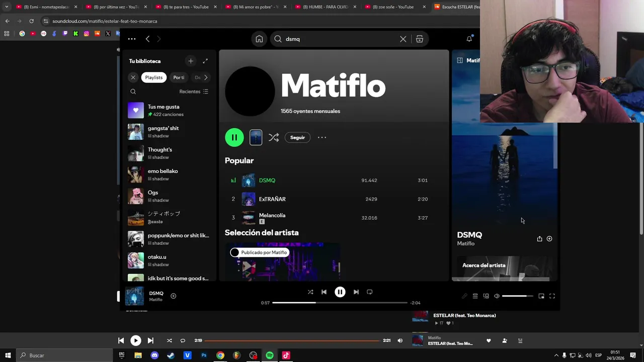Toggle repeat in SoundCloud player
The width and height of the screenshot is (644, 362).
[x=183, y=340]
